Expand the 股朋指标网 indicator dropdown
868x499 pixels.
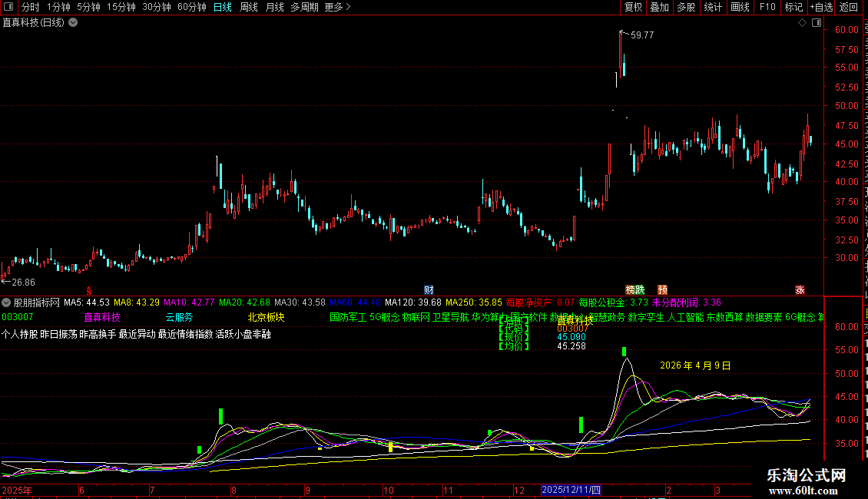pyautogui.click(x=7, y=302)
